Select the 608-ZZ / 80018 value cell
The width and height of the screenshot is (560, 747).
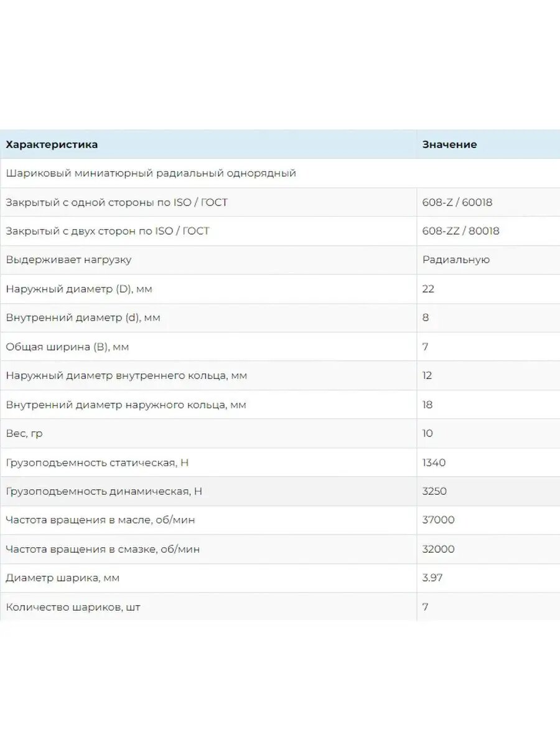click(x=488, y=231)
